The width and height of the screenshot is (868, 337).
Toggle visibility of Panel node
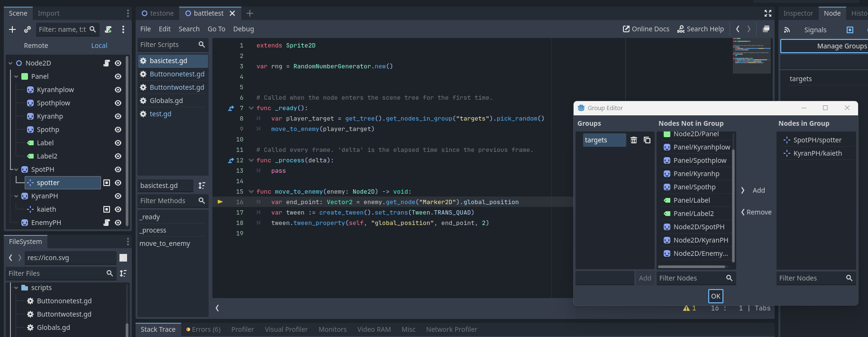pos(118,76)
